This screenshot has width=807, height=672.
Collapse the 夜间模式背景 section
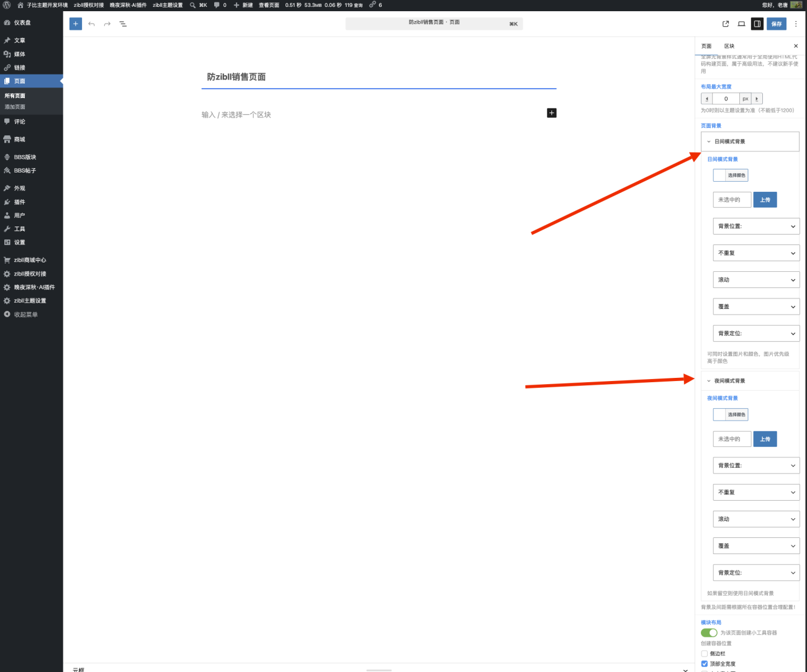[750, 380]
